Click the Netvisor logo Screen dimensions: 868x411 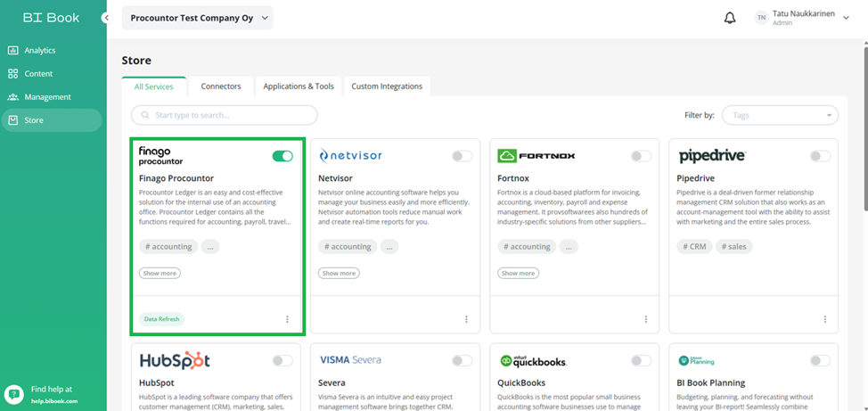pos(350,156)
